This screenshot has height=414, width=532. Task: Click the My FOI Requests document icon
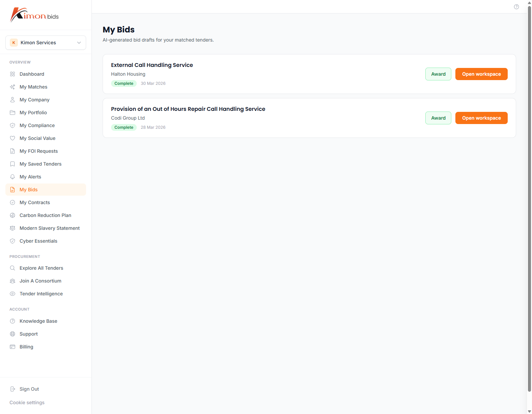(12, 151)
